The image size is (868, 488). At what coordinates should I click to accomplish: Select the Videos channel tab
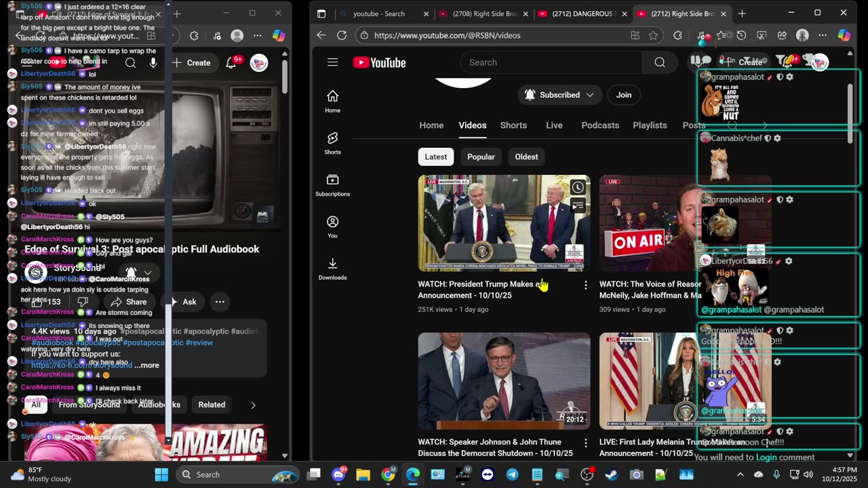tap(473, 125)
